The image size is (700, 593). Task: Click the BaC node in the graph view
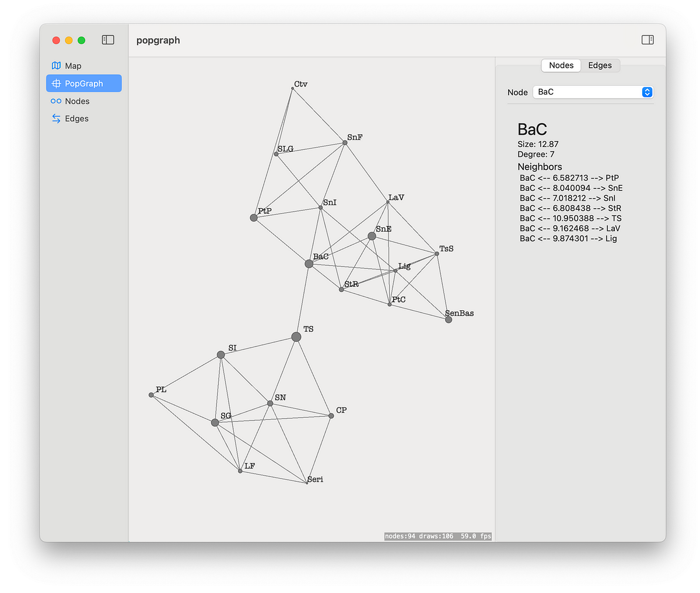308,264
